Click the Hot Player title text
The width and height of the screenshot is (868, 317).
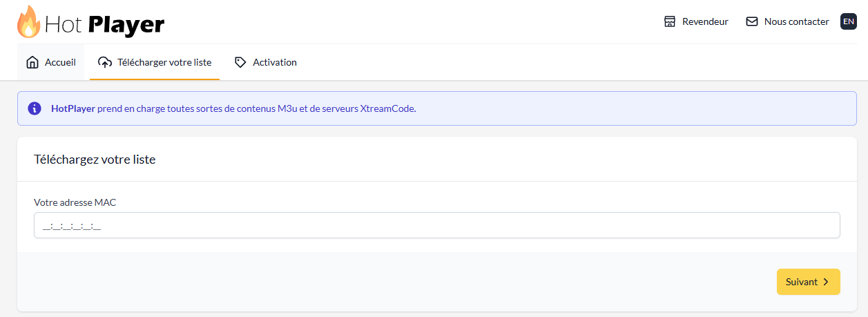click(105, 25)
